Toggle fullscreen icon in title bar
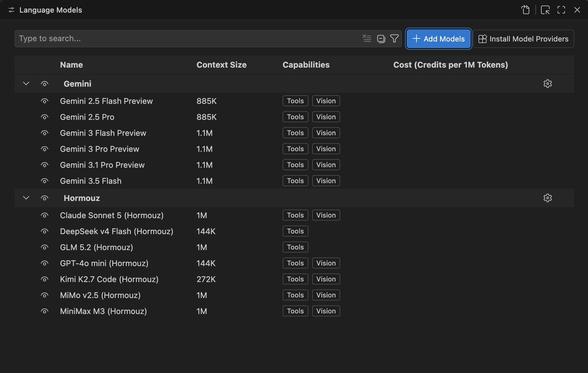 [561, 10]
